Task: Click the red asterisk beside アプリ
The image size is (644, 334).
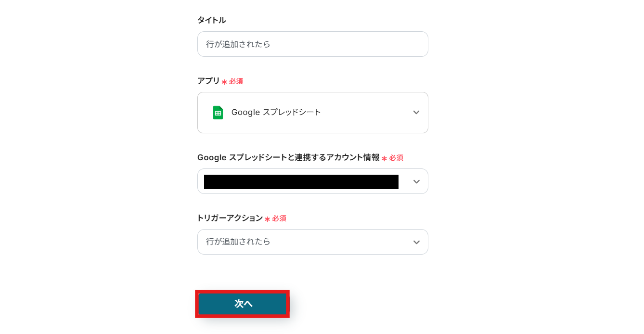Action: coord(224,82)
